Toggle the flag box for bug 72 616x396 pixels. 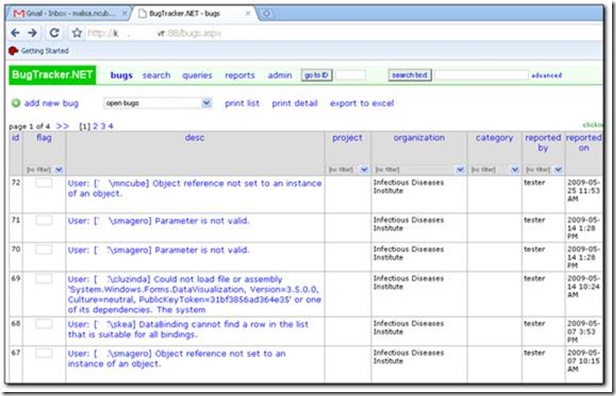44,182
